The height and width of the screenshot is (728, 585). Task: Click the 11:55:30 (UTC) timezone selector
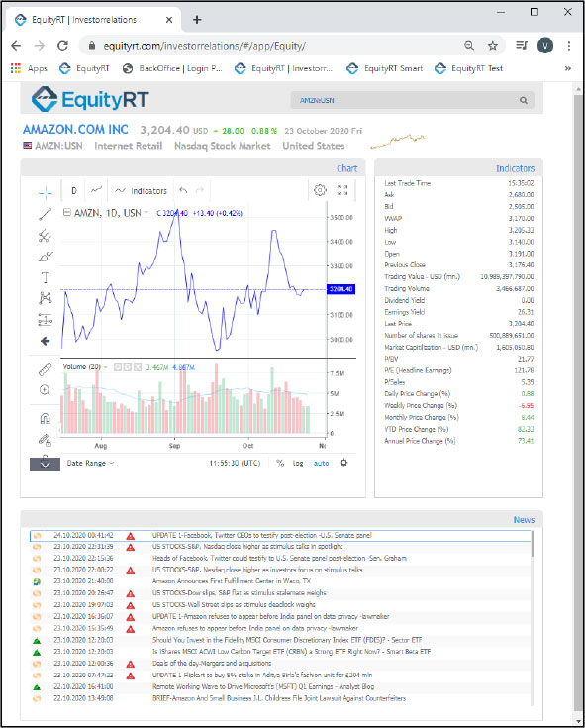[235, 463]
